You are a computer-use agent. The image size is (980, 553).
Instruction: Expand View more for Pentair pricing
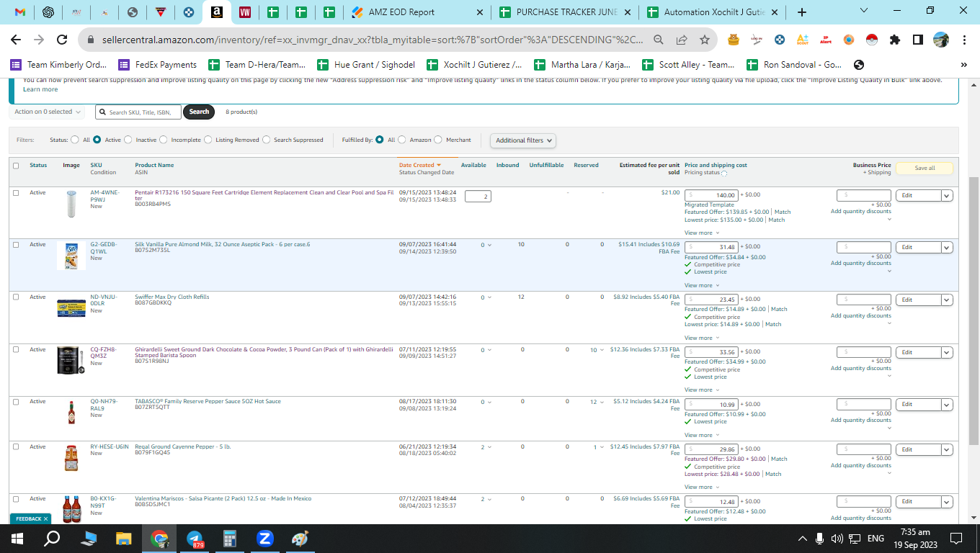[700, 233]
